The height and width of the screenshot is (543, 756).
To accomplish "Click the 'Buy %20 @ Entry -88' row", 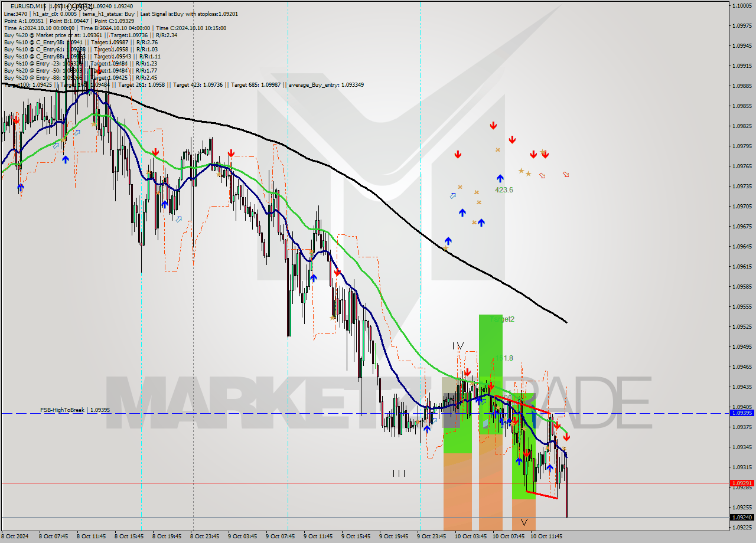I will pos(82,77).
